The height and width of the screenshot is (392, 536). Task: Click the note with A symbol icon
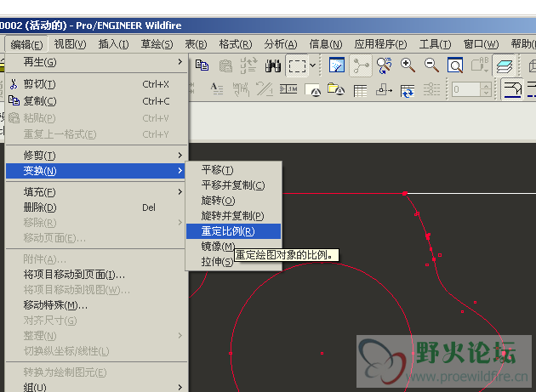[313, 90]
